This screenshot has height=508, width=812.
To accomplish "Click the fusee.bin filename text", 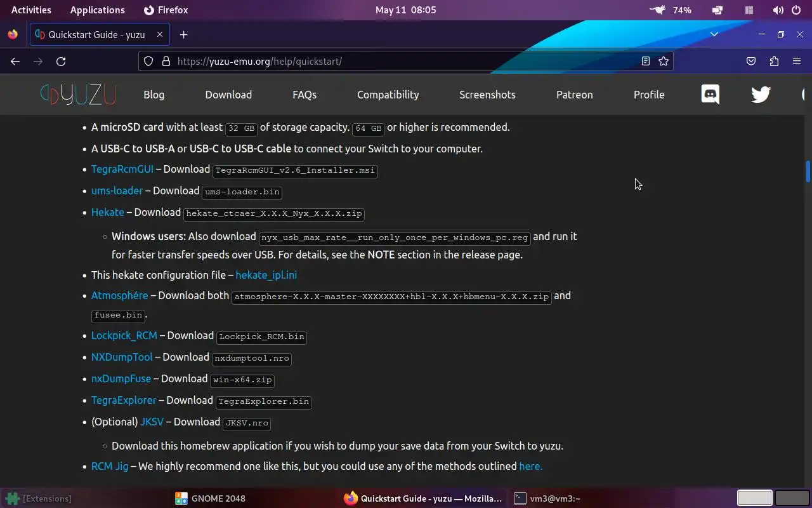I will pos(119,315).
